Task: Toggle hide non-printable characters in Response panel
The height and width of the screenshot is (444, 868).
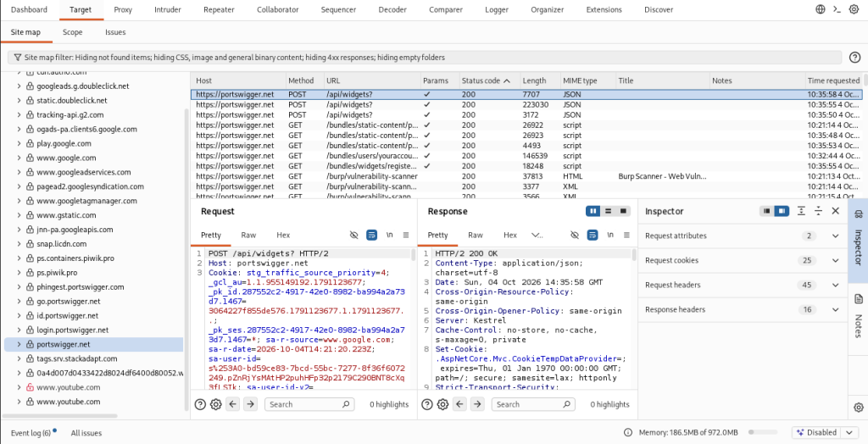Action: tap(576, 235)
